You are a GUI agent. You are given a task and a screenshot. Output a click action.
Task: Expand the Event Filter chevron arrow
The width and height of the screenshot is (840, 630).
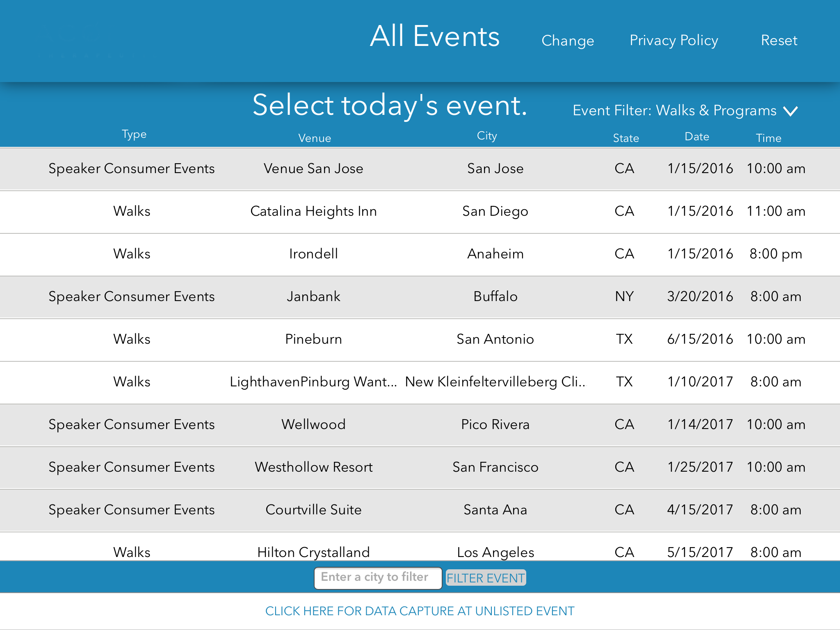tap(790, 111)
